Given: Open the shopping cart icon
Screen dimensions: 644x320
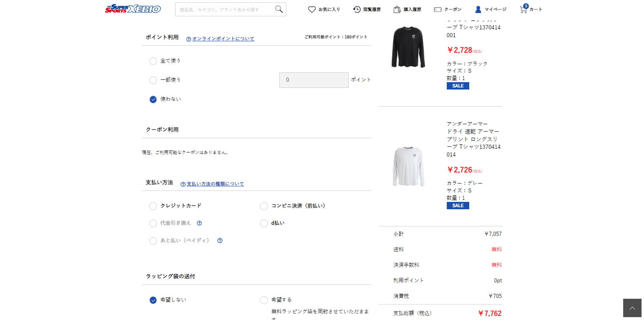Looking at the screenshot, I should tap(524, 9).
